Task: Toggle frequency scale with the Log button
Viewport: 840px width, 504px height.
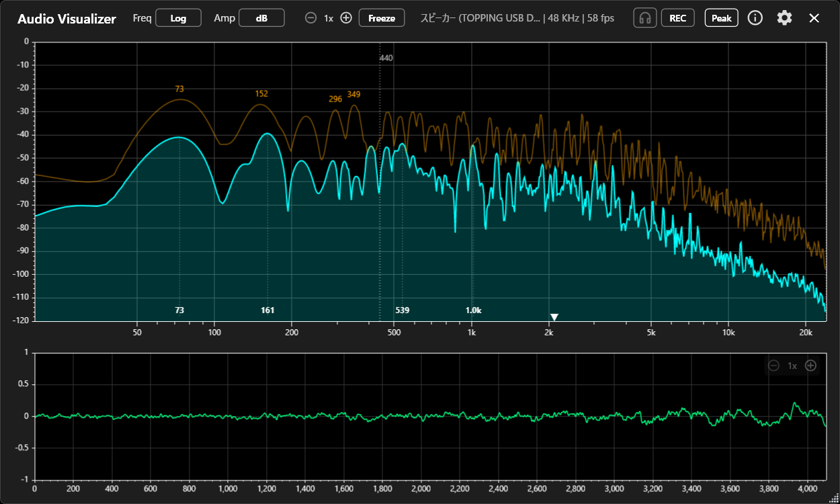Action: click(178, 18)
